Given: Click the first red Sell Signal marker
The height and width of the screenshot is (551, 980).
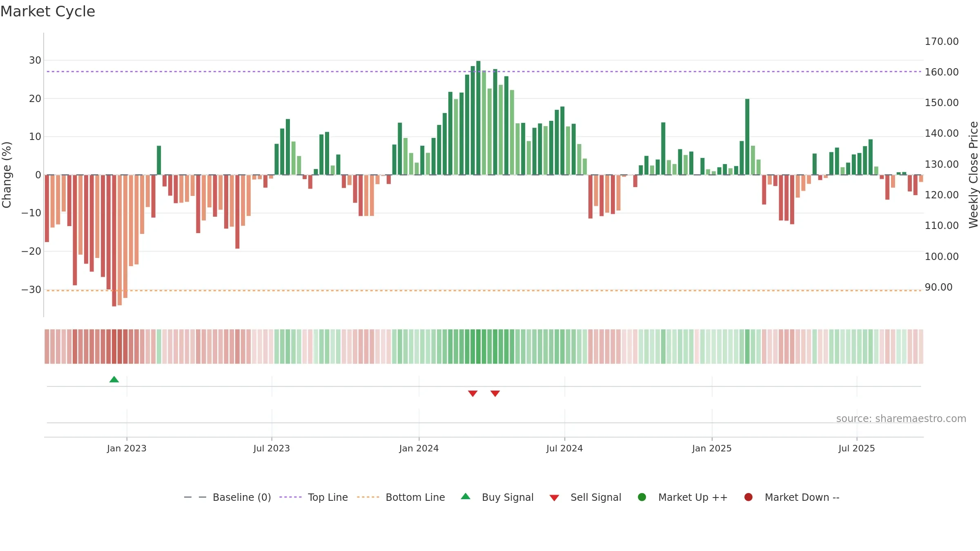Looking at the screenshot, I should click(473, 393).
